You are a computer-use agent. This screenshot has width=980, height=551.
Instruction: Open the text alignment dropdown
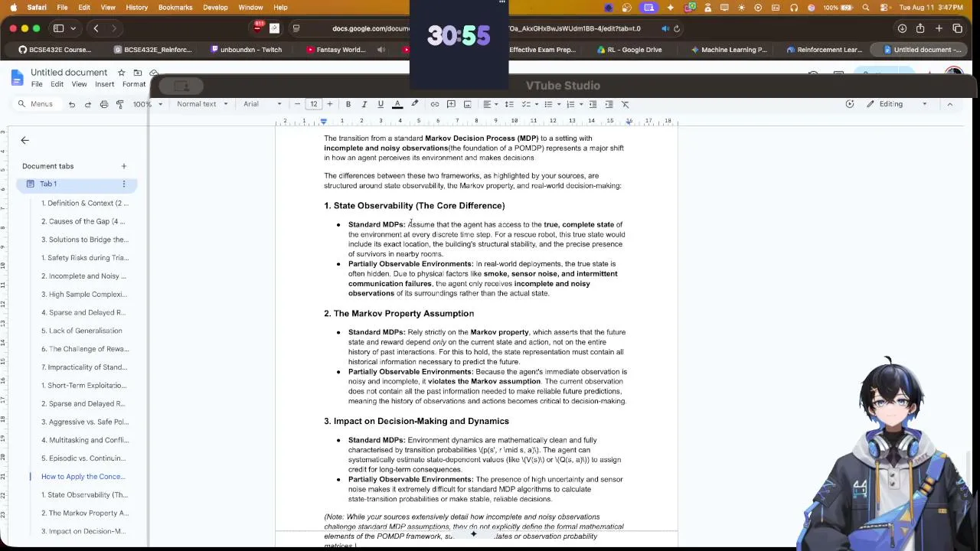tap(489, 104)
